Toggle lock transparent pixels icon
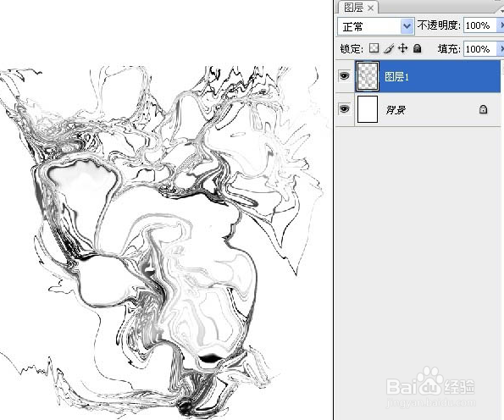Viewport: 504px width, 420px height. coord(374,48)
